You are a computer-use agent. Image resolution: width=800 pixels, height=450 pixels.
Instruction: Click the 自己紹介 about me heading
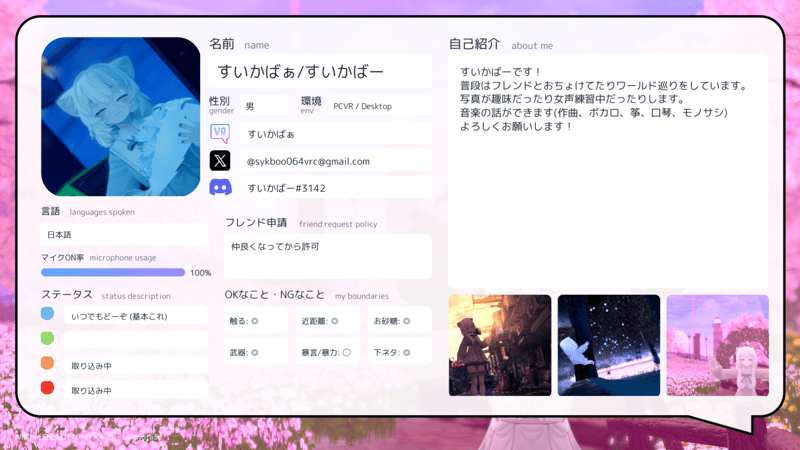point(501,44)
